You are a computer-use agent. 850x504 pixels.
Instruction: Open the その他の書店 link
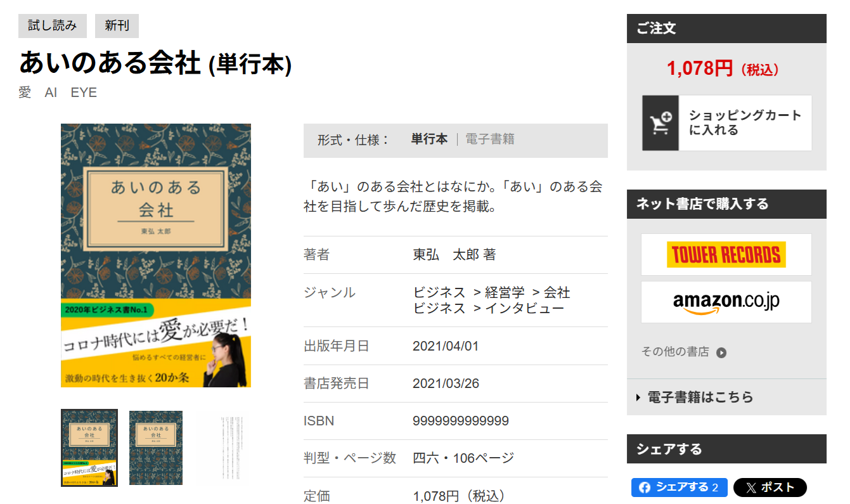tap(675, 352)
